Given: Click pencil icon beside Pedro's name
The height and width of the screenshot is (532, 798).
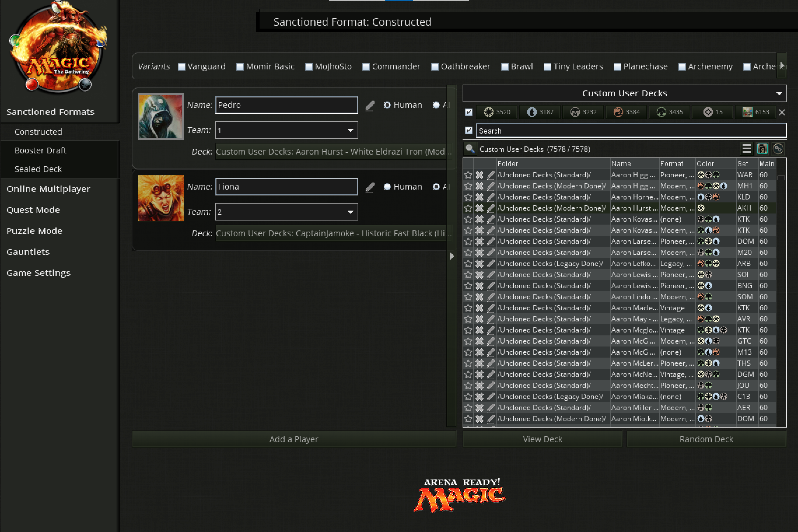Looking at the screenshot, I should point(370,106).
